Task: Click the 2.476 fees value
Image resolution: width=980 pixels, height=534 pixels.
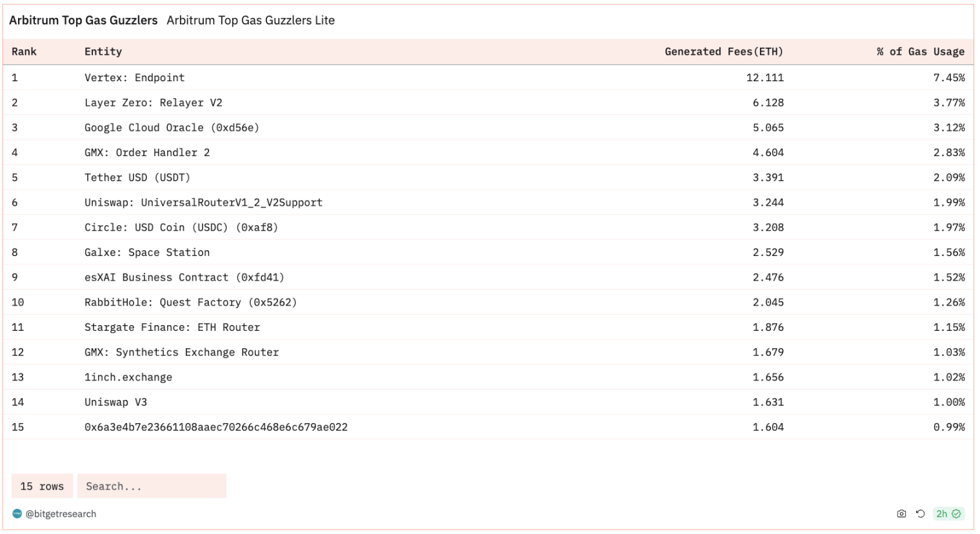Action: pos(768,277)
